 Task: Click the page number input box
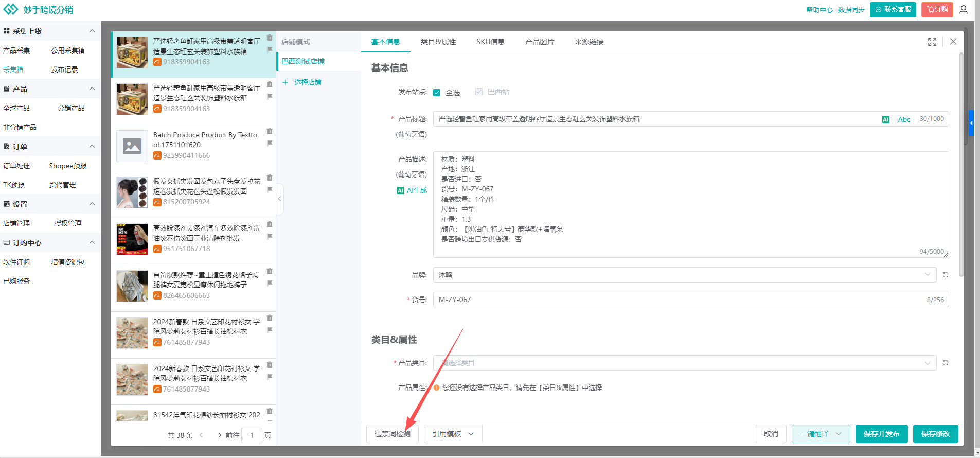click(252, 435)
